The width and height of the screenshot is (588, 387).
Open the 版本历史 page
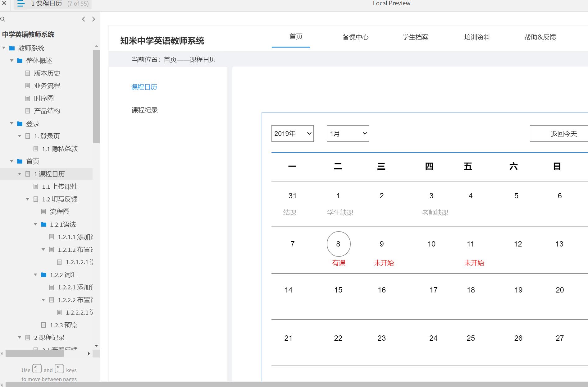47,73
